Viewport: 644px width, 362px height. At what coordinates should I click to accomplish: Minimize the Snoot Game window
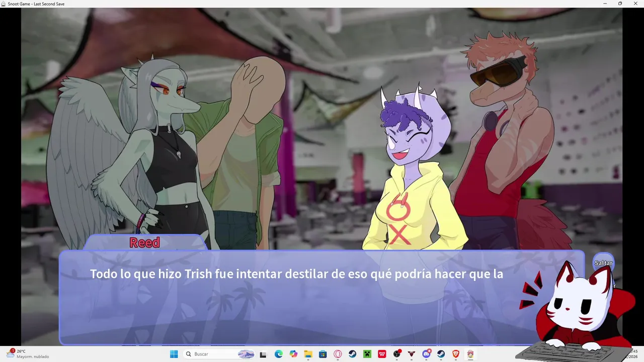point(605,4)
